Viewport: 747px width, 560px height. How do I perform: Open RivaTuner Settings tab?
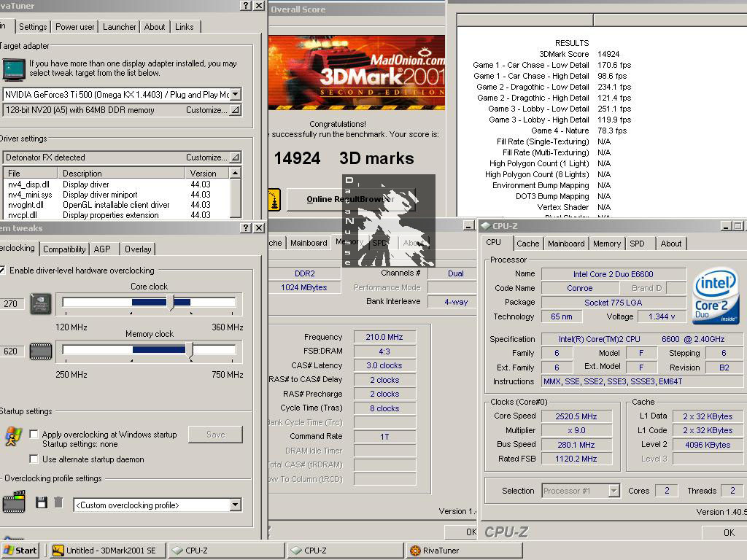coord(33,27)
